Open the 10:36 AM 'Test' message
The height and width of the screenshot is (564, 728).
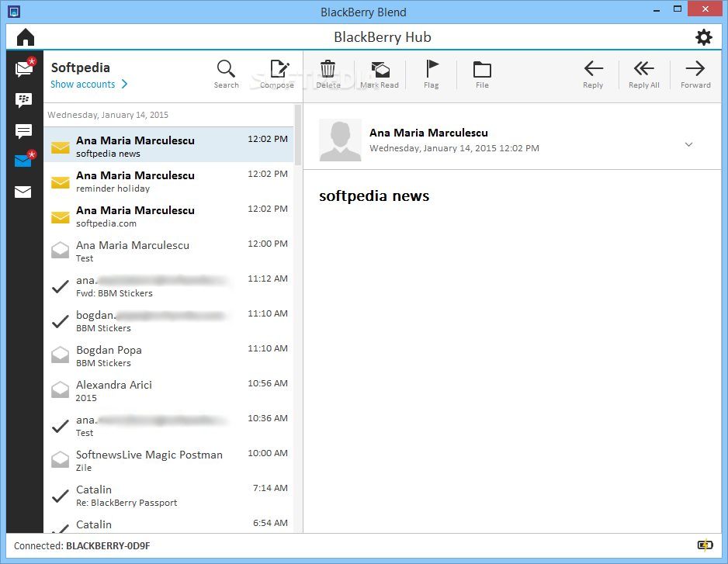(x=169, y=424)
